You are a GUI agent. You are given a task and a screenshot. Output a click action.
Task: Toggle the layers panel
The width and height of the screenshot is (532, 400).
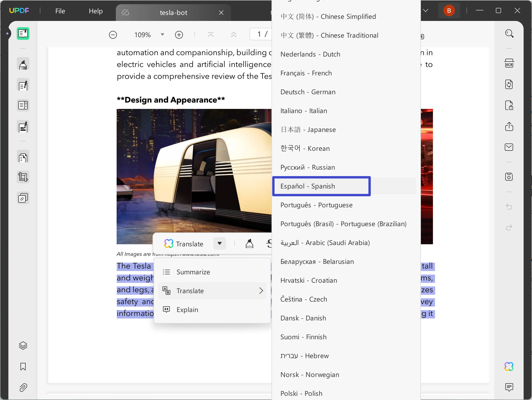point(23,345)
